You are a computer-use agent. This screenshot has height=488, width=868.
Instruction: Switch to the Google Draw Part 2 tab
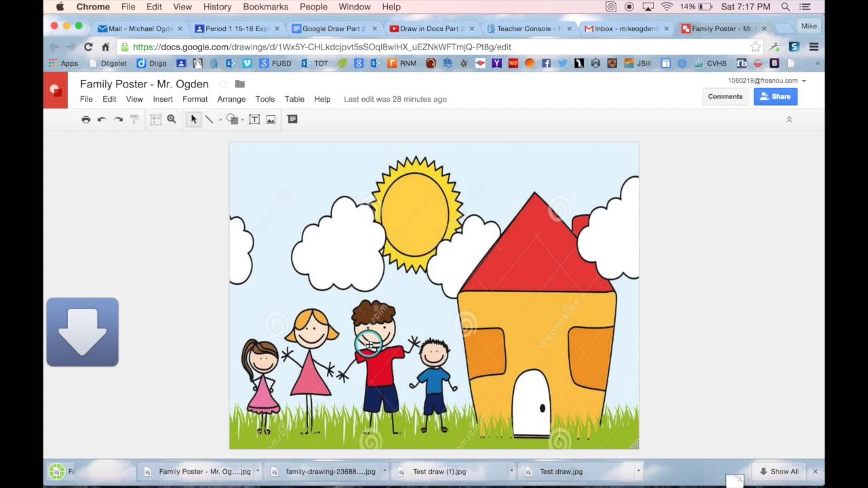coord(334,28)
